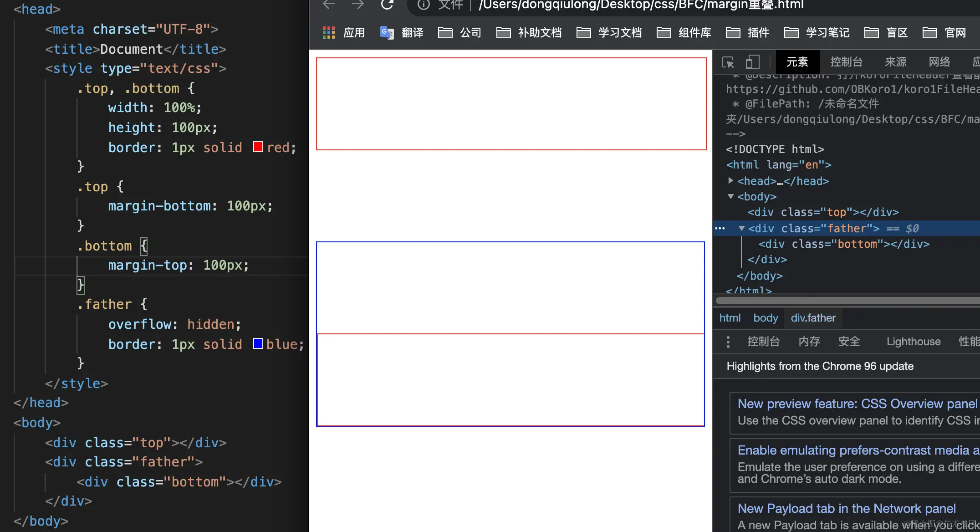The image size is (980, 532).
Task: Open the 网络 DevTools tab
Action: click(x=939, y=62)
